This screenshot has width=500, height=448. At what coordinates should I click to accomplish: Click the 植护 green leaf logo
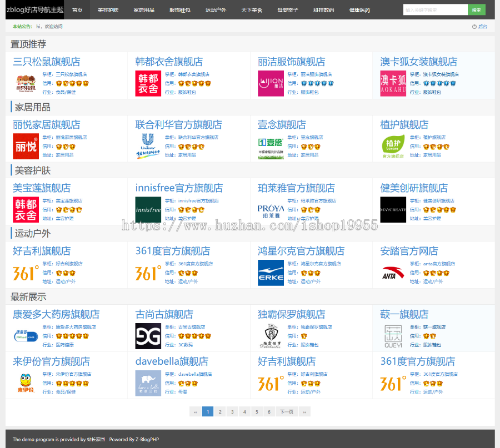tap(393, 146)
